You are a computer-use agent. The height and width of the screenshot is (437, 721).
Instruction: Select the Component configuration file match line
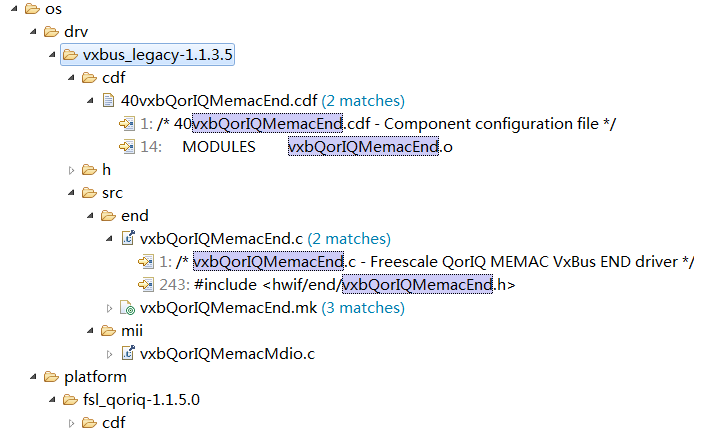[x=378, y=124]
